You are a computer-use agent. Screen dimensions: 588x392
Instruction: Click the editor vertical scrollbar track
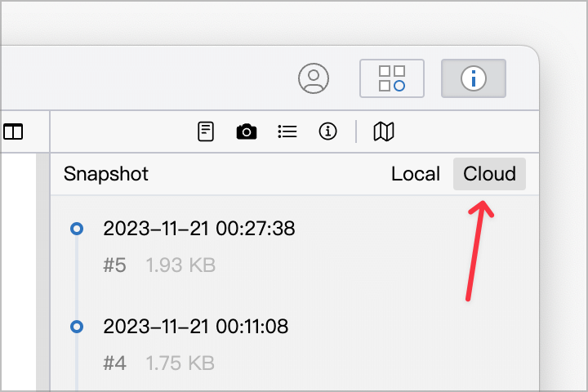click(42, 272)
